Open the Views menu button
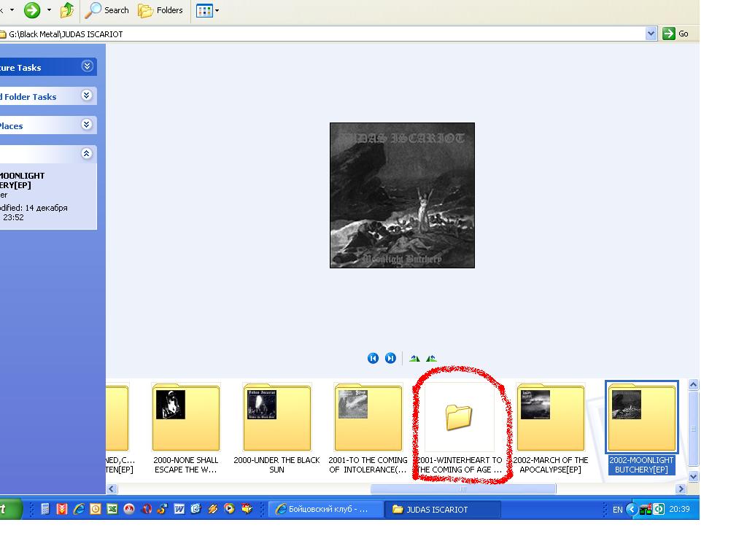The width and height of the screenshot is (747, 560). click(208, 10)
